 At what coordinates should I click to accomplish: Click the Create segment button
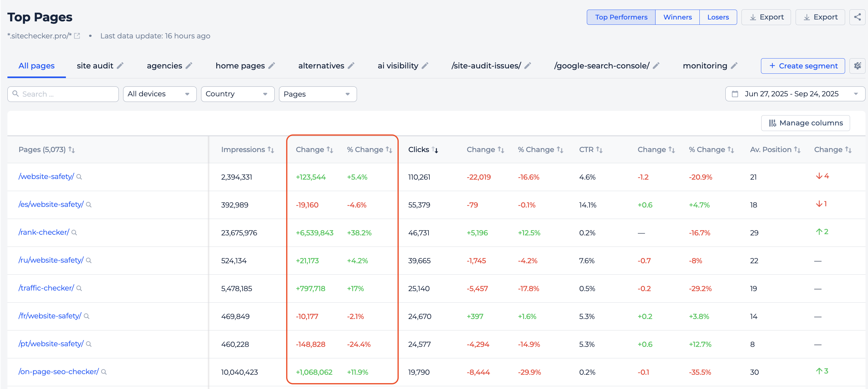tap(803, 66)
